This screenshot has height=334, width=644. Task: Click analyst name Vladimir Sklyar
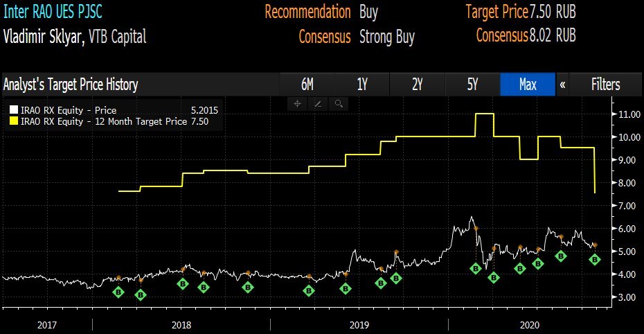44,37
